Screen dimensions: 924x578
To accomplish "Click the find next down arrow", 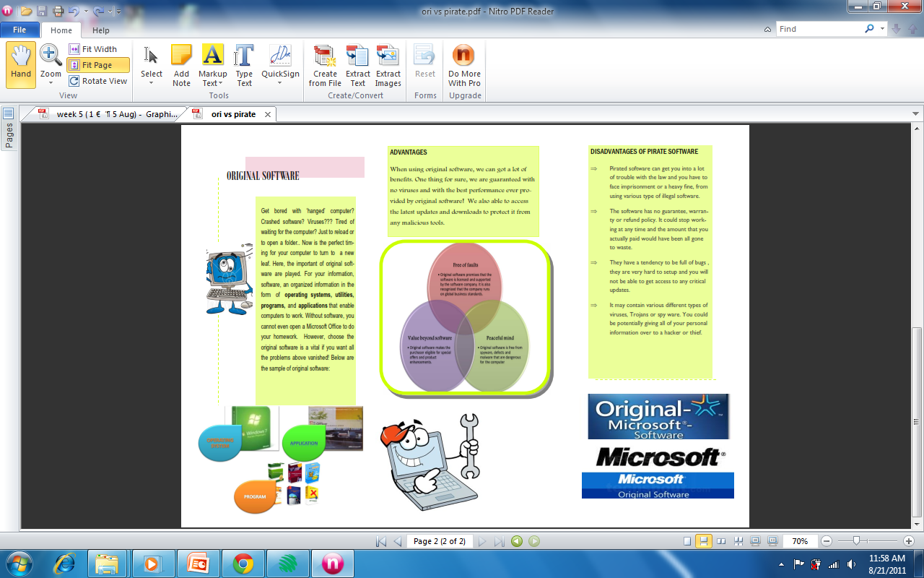I will pos(897,29).
